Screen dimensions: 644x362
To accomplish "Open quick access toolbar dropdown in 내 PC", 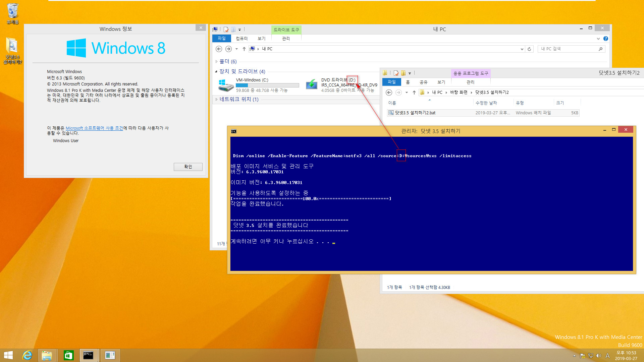I will pyautogui.click(x=239, y=30).
